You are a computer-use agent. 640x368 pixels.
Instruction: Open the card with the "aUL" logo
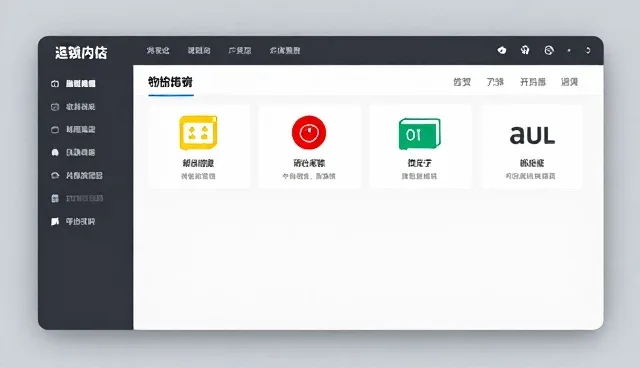coord(531,147)
